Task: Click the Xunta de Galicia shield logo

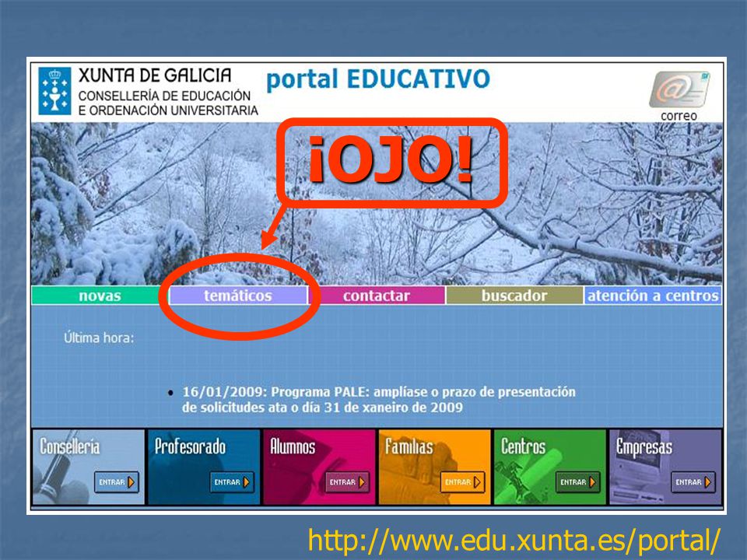Action: (54, 91)
